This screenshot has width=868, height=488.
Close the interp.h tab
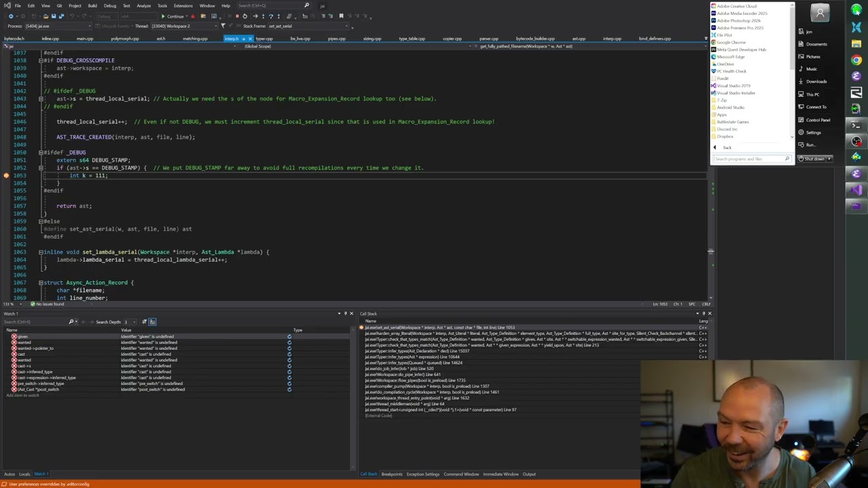250,39
